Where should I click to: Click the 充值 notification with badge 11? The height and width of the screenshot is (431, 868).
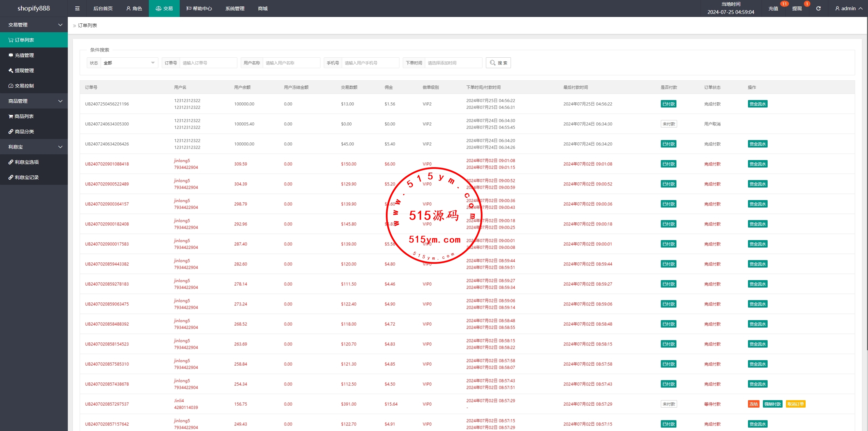773,8
